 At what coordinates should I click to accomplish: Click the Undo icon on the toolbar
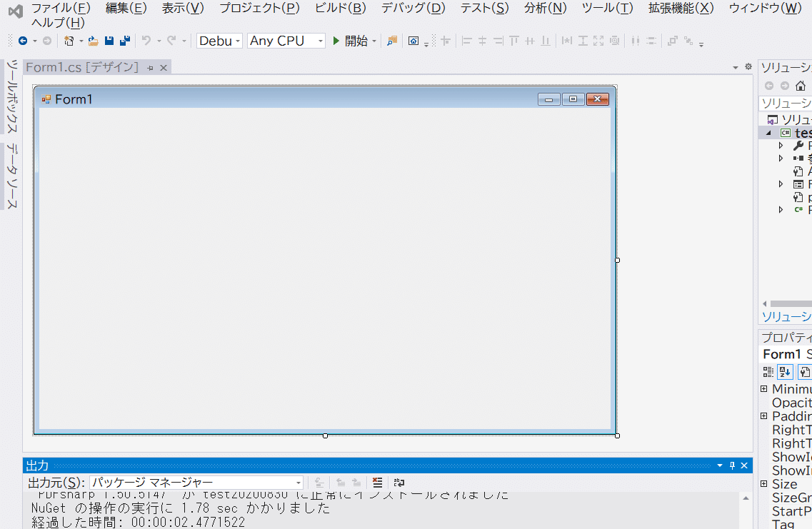click(148, 41)
